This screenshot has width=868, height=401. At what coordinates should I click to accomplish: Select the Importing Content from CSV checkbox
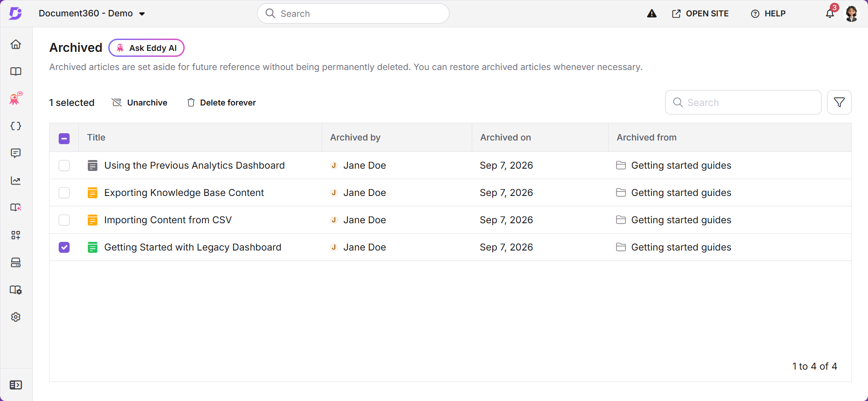point(64,220)
